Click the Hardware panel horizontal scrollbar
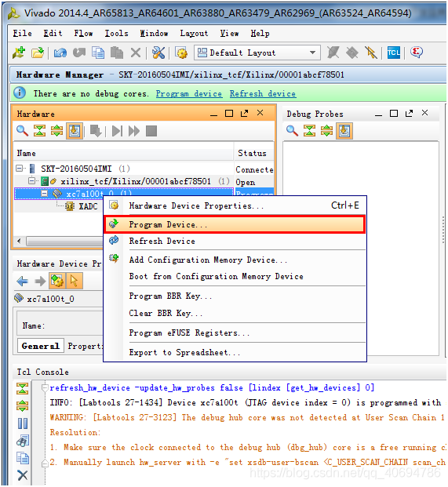448x487 pixels. click(x=64, y=241)
